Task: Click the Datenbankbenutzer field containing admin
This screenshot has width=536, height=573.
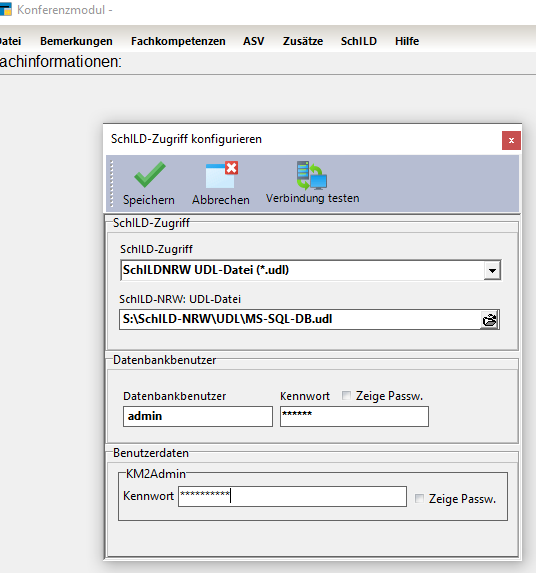Action: coord(198,416)
